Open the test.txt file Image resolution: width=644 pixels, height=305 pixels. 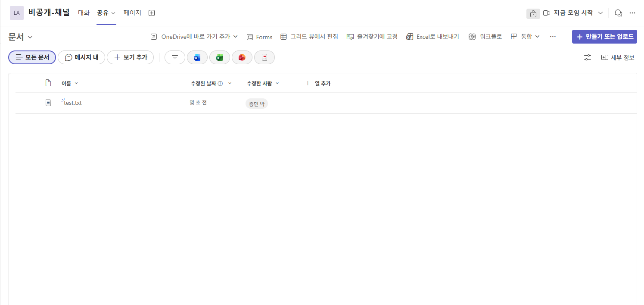(x=73, y=103)
